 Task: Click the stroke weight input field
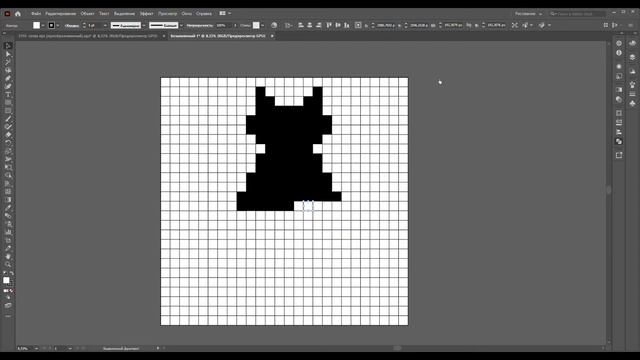pos(94,25)
